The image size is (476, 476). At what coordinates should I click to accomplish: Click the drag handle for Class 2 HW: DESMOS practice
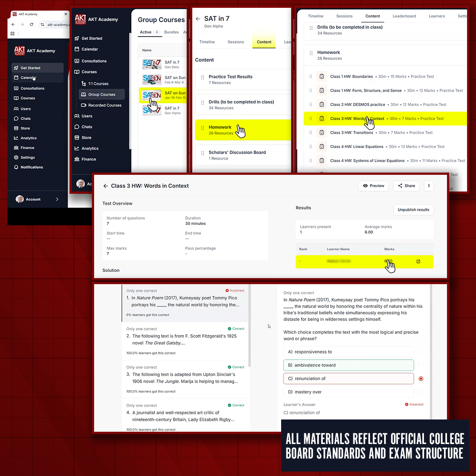click(311, 104)
